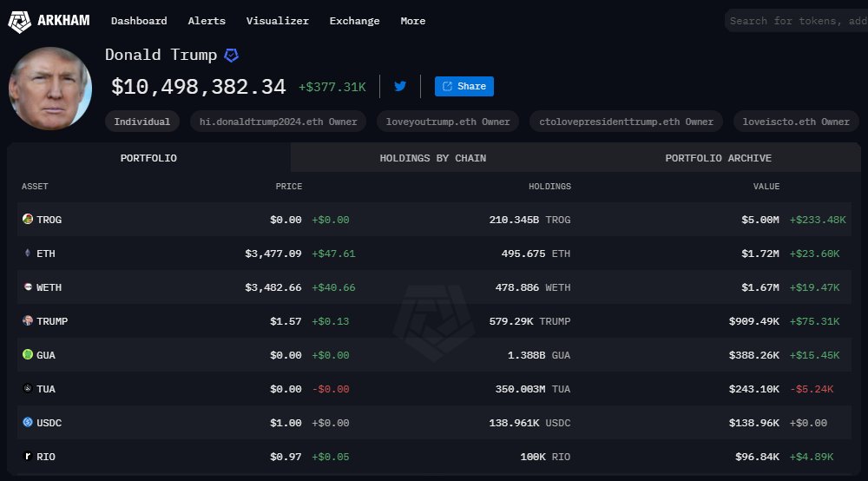Screen dimensions: 868x481
Task: Click the hi.donaldtrump2024.eth Owner tag
Action: coord(279,122)
